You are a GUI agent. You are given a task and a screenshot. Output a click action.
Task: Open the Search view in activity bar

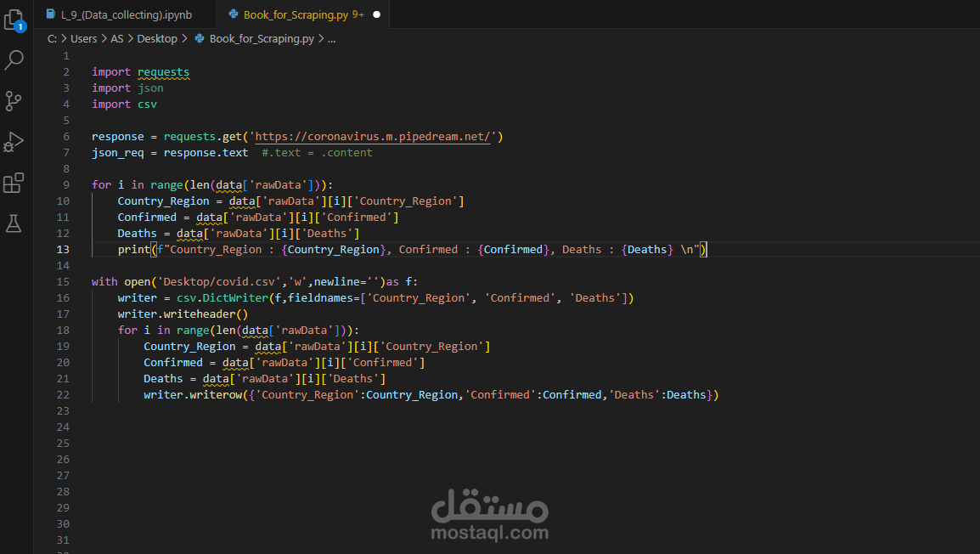tap(14, 60)
